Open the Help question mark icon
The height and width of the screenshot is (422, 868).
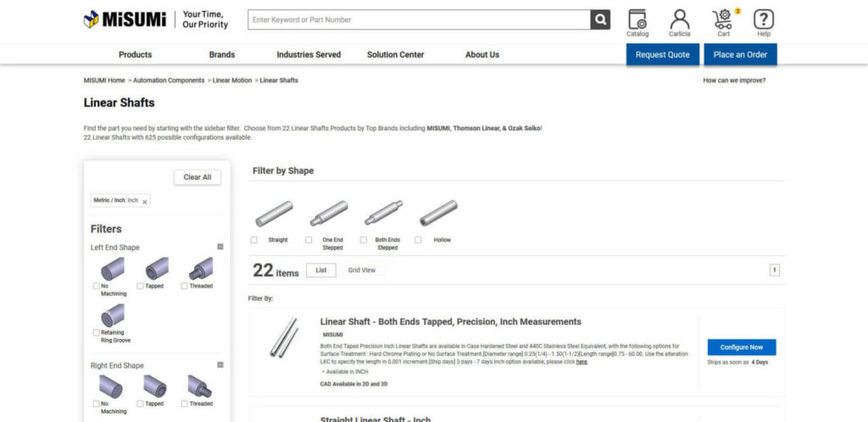click(x=764, y=20)
